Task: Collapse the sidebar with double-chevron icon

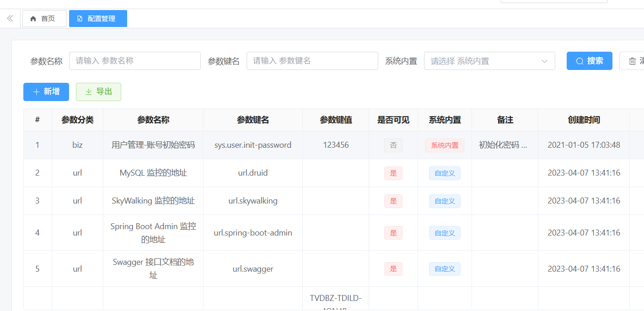Action: pyautogui.click(x=10, y=19)
